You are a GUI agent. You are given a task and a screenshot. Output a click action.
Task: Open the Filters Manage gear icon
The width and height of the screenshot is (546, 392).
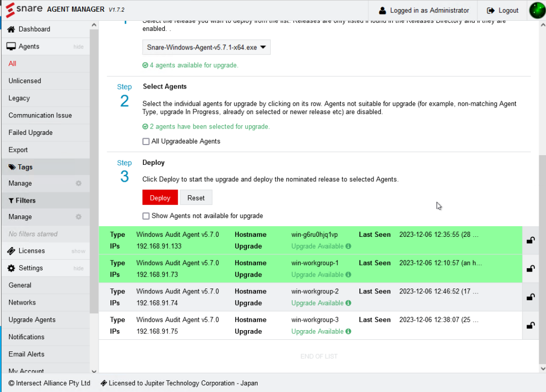click(79, 217)
